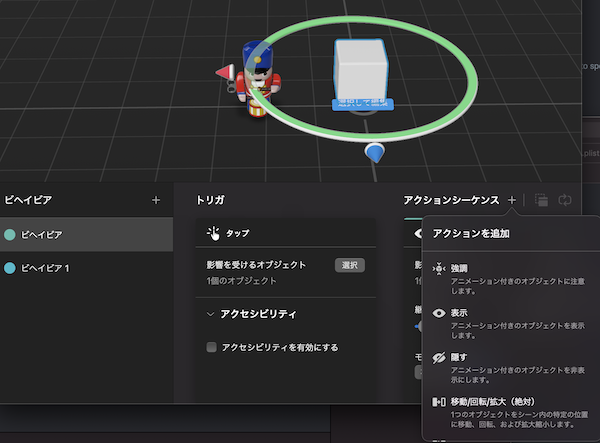Click the blue label under the cube
The height and width of the screenshot is (443, 600).
(363, 104)
